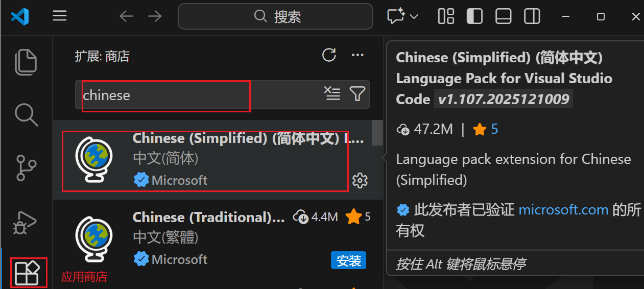Screen dimensions: 644x289
Task: Open the microsoft.com publisher link
Action: coord(563,209)
